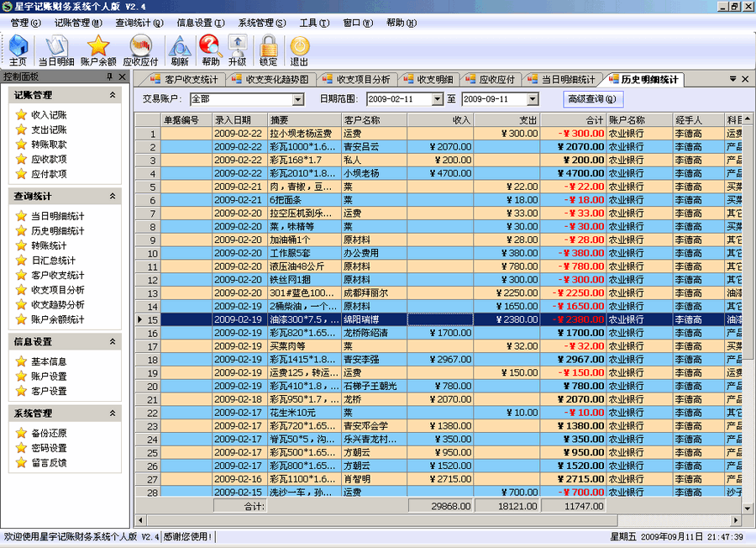Viewport: 756px width, 548px height.
Task: Open the start date 2009-02-11 picker
Action: point(439,98)
